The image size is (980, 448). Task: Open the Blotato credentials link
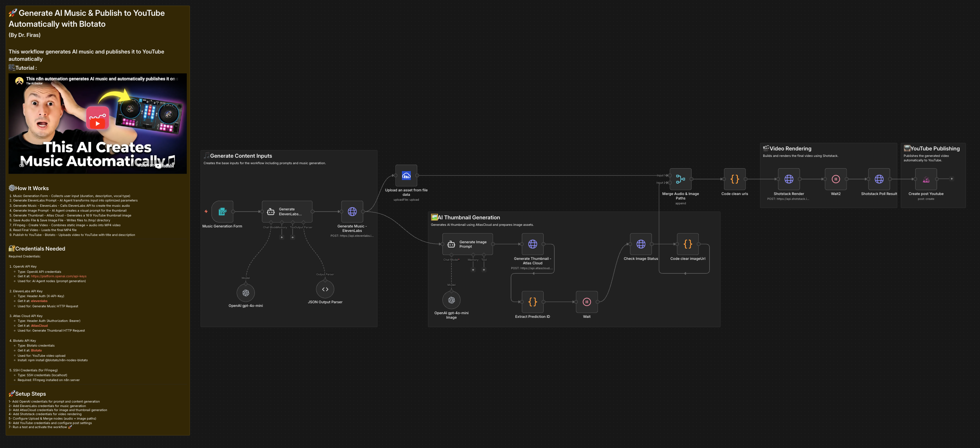pyautogui.click(x=36, y=350)
